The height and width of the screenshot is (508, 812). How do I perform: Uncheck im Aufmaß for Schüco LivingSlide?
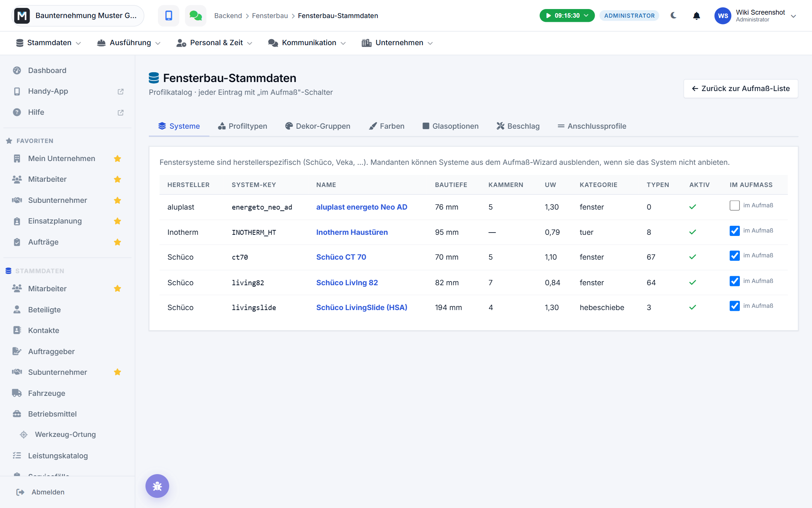(x=735, y=306)
